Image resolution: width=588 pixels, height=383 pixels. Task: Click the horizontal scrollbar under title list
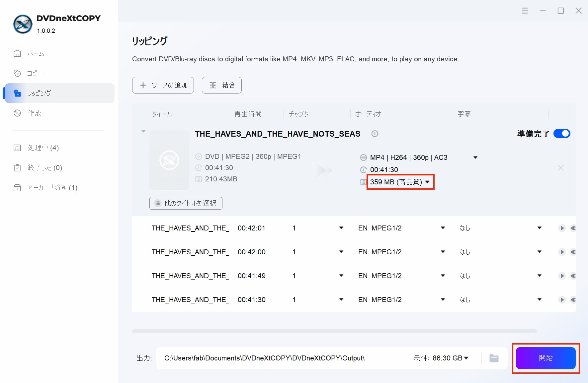(334, 331)
